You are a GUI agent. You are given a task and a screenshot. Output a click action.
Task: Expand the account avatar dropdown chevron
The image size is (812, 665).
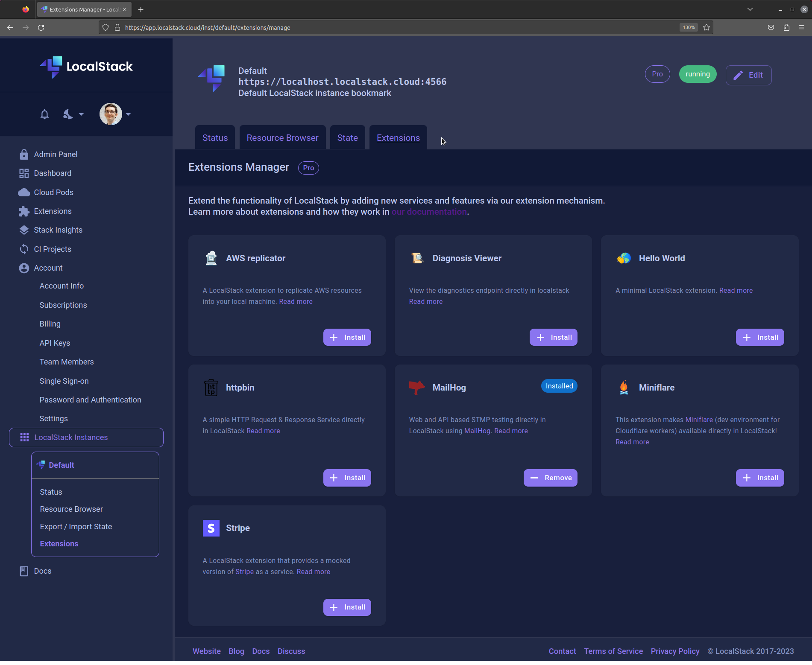(x=128, y=114)
